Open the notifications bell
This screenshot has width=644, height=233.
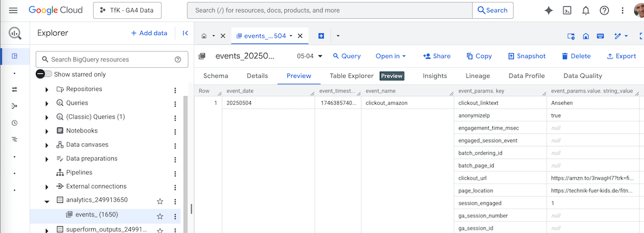[x=586, y=11]
